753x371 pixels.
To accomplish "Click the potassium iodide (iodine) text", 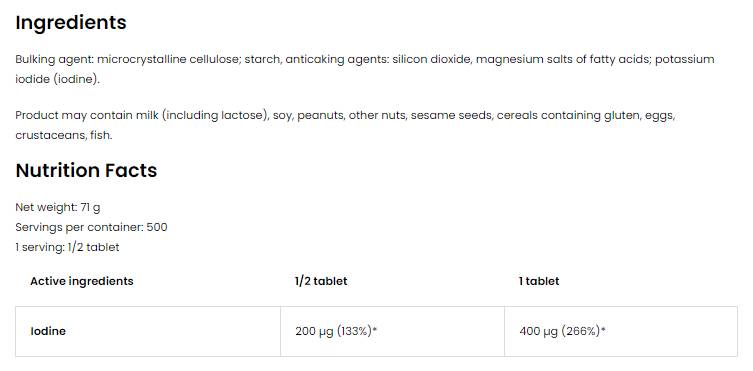I will pyautogui.click(x=365, y=69).
